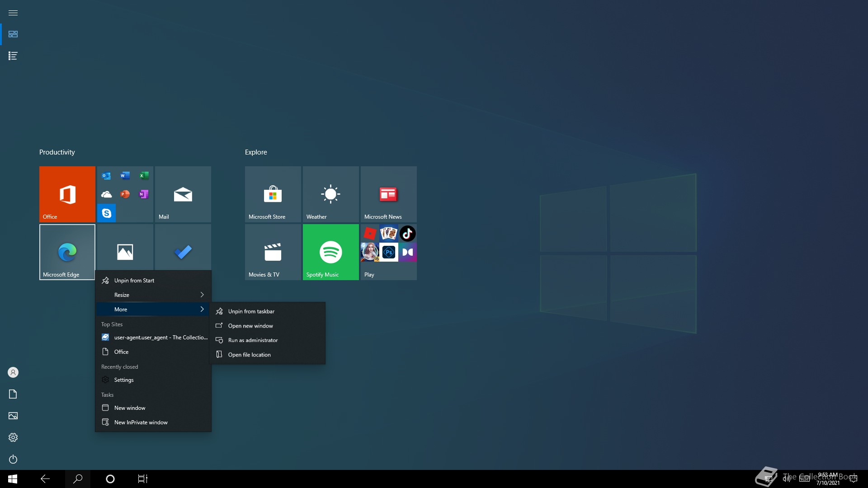Open the Office tile
868x488 pixels.
[x=67, y=194]
